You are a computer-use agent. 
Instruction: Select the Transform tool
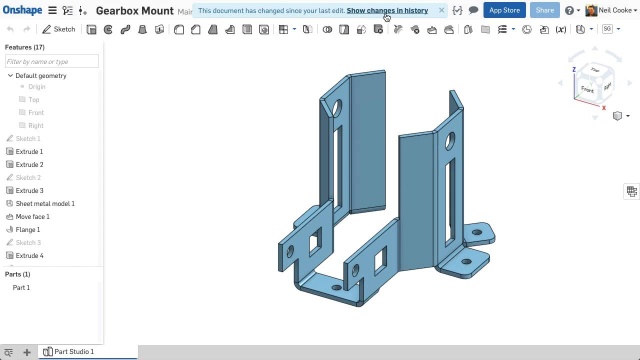pos(361,29)
